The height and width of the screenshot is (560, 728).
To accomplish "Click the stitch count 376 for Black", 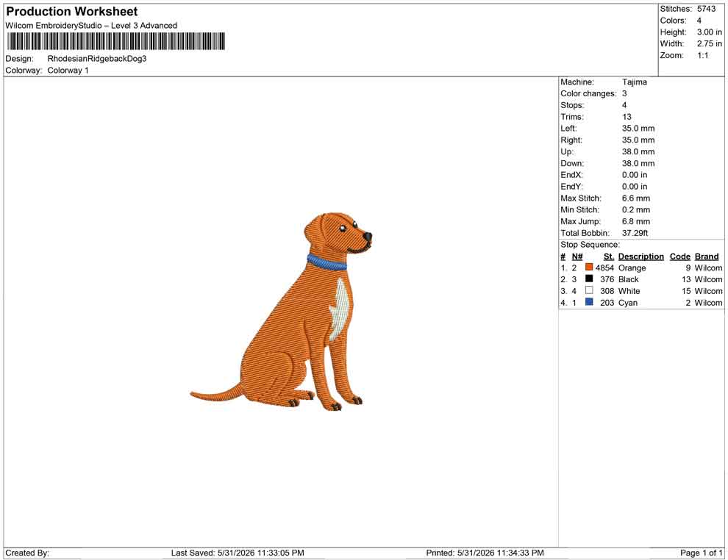I will coord(607,279).
